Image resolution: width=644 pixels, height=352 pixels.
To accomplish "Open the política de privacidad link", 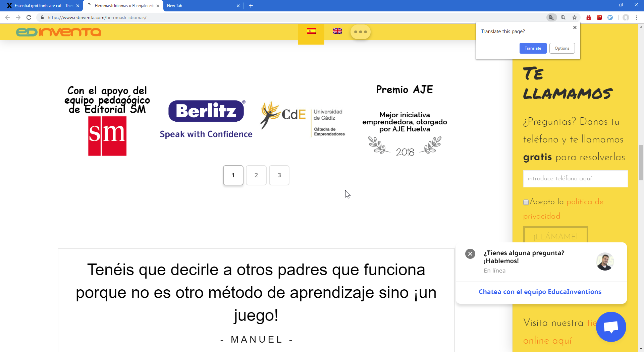I will 585,202.
